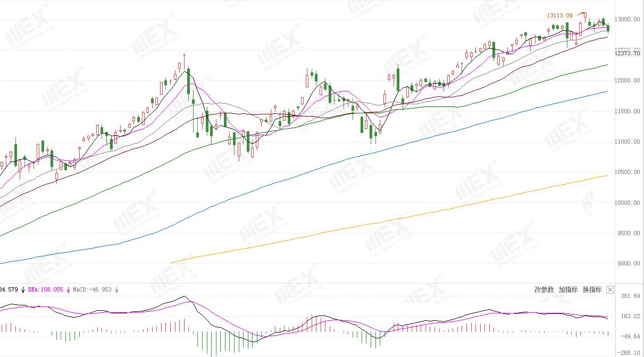Open 加指标 to add an indicator
The image size is (644, 357).
click(568, 290)
